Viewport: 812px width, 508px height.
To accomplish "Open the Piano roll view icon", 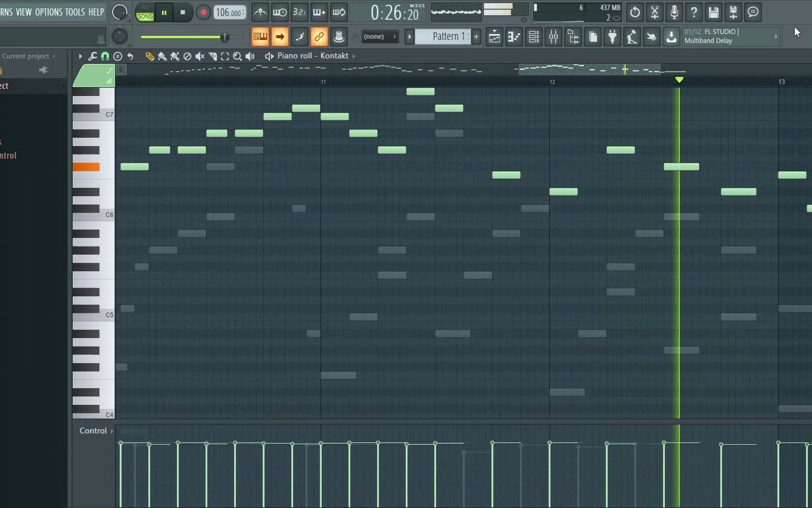I will click(x=514, y=37).
